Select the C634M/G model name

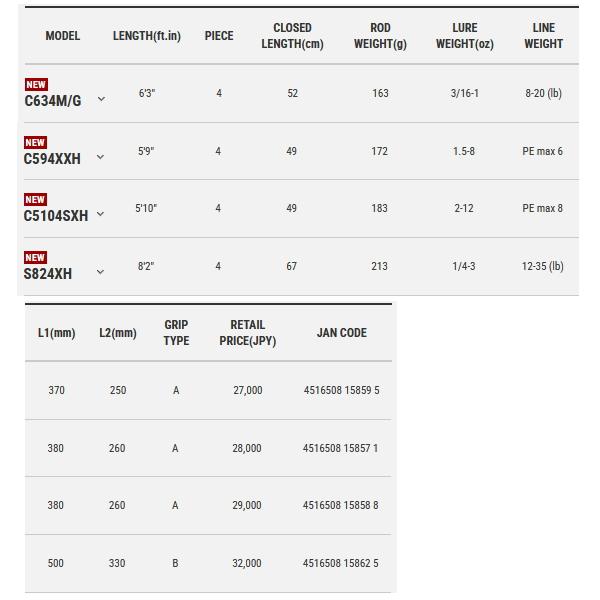pos(53,101)
